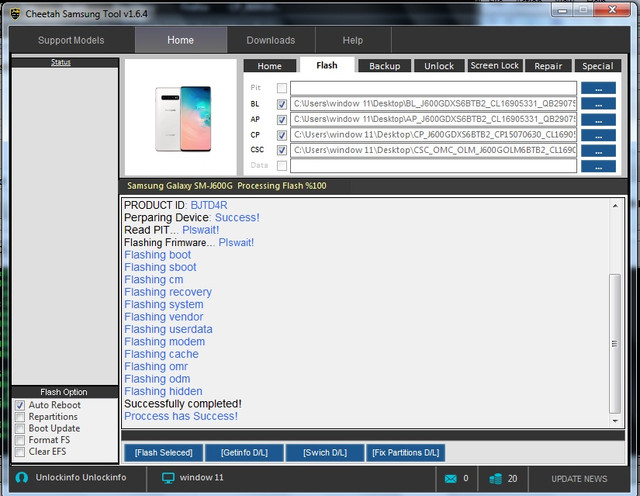This screenshot has height=496, width=640.
Task: Click the Samsung phone preview image
Action: [x=183, y=119]
